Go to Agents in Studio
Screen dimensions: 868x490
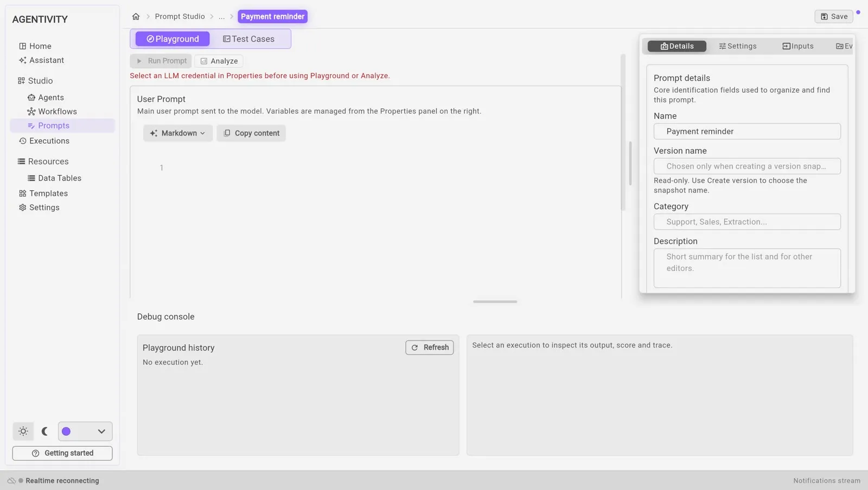(x=46, y=98)
